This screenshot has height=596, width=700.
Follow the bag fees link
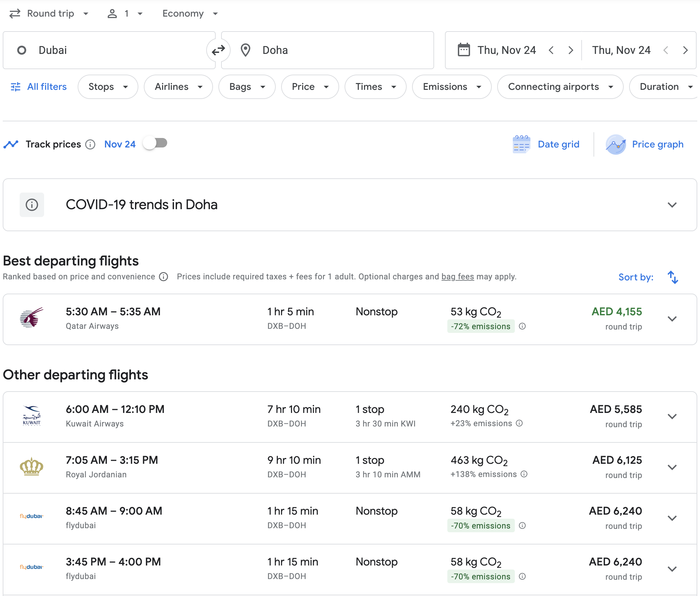(458, 277)
